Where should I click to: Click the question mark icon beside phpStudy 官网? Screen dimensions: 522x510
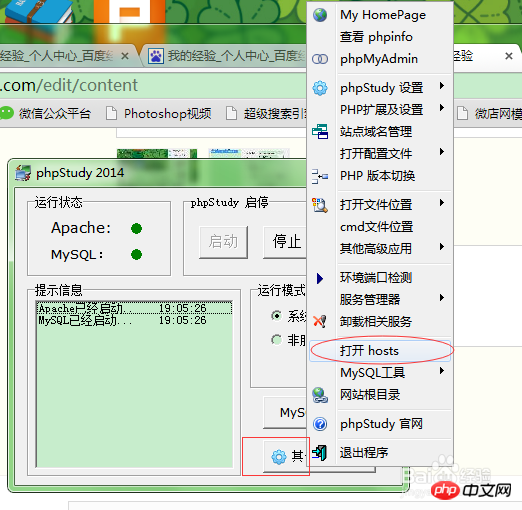click(320, 424)
